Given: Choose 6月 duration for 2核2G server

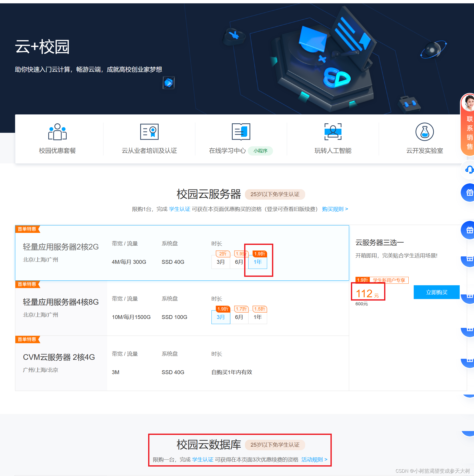Looking at the screenshot, I should pyautogui.click(x=239, y=262).
